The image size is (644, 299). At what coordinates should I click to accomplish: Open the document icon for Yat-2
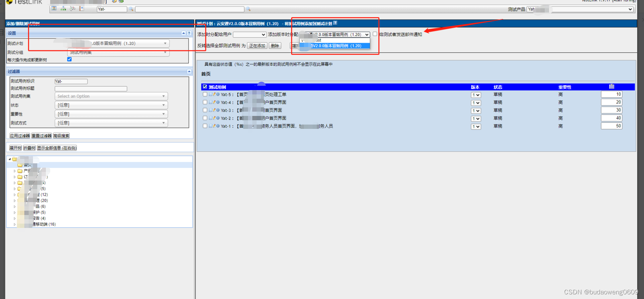tap(211, 118)
